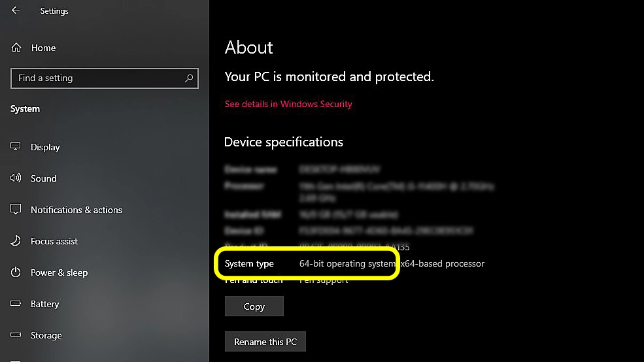Click the Find a setting field
This screenshot has width=644, height=362.
[105, 78]
